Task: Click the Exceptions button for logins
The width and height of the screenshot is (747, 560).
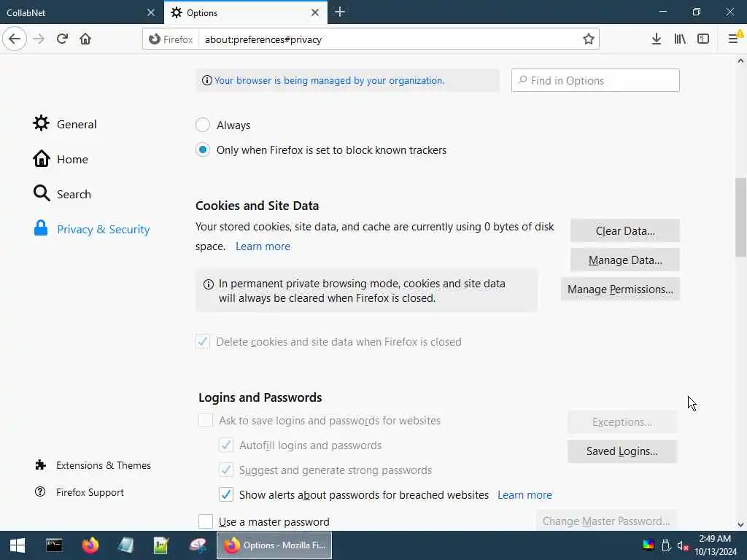Action: pyautogui.click(x=622, y=422)
